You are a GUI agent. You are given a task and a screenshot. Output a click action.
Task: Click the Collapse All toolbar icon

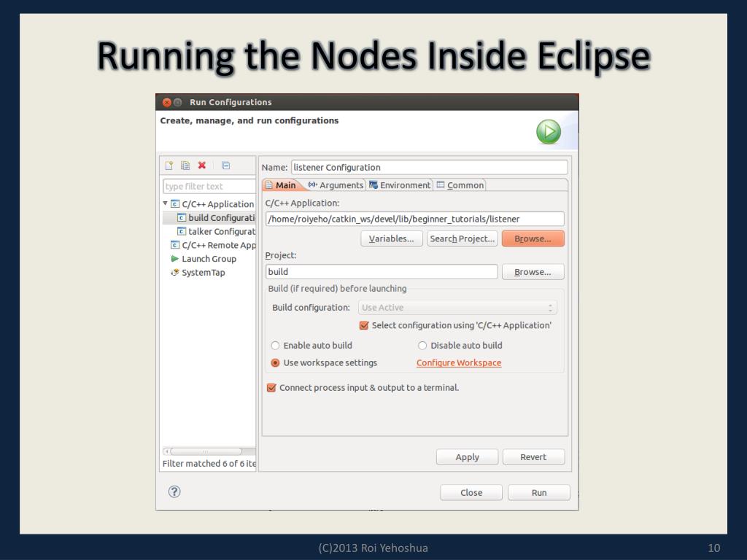click(x=226, y=166)
